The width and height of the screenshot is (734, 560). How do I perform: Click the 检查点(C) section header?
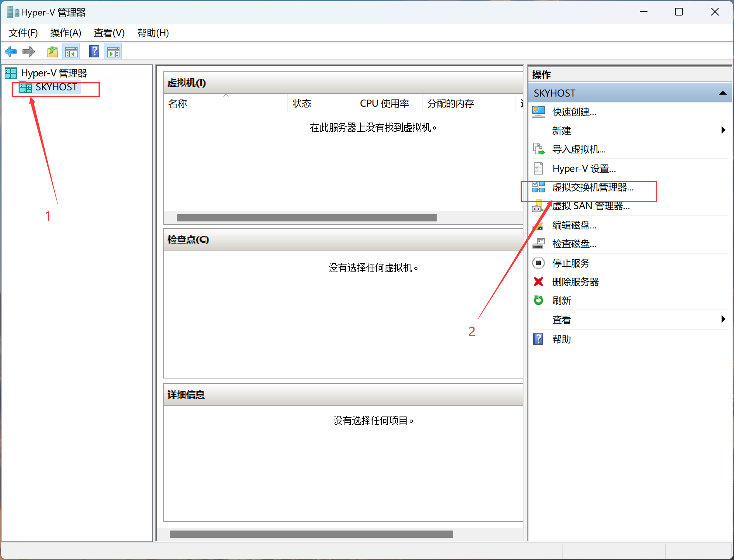coord(343,239)
